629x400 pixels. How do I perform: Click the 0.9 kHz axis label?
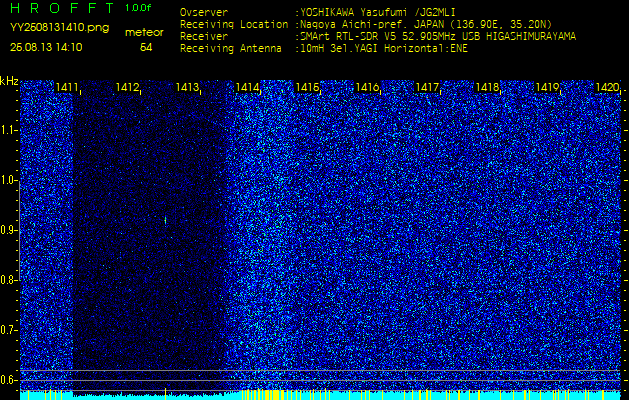tap(7, 230)
